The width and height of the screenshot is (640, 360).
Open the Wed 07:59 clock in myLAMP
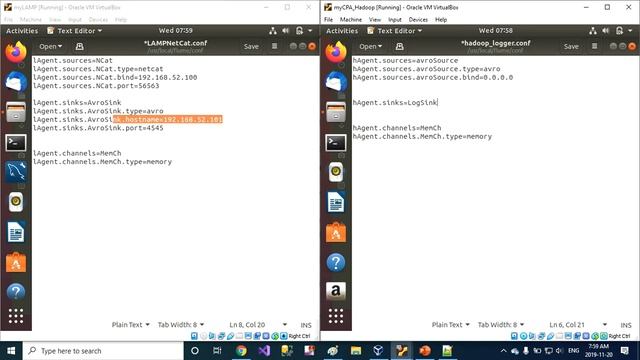pos(176,31)
